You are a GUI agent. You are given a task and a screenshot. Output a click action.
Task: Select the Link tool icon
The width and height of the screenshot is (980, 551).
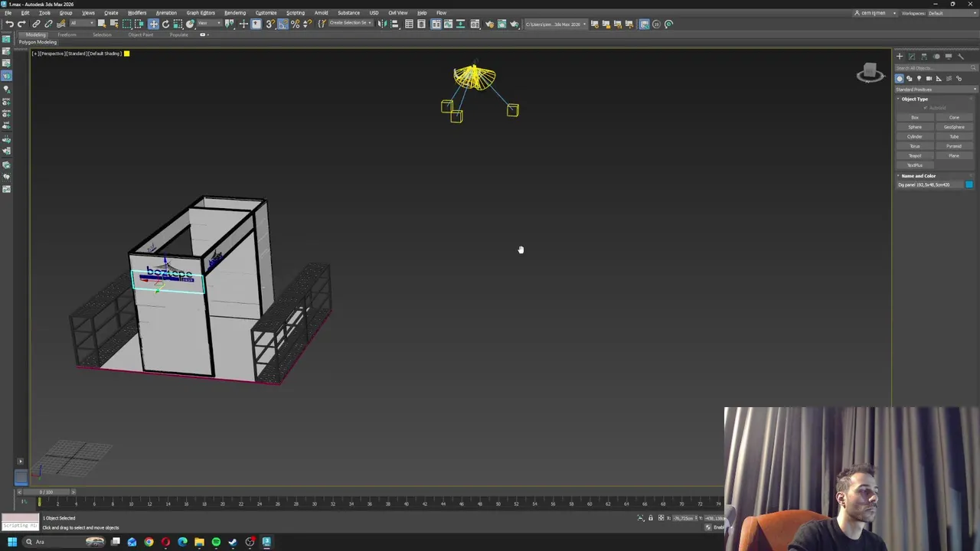click(36, 24)
